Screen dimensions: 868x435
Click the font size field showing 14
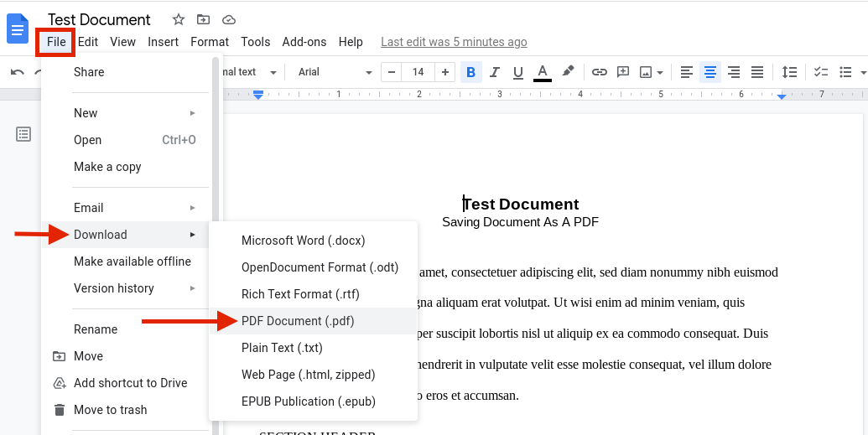pos(418,72)
